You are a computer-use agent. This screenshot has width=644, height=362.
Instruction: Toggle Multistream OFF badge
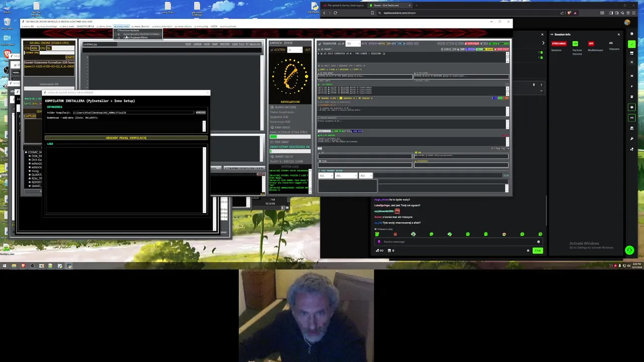[591, 44]
